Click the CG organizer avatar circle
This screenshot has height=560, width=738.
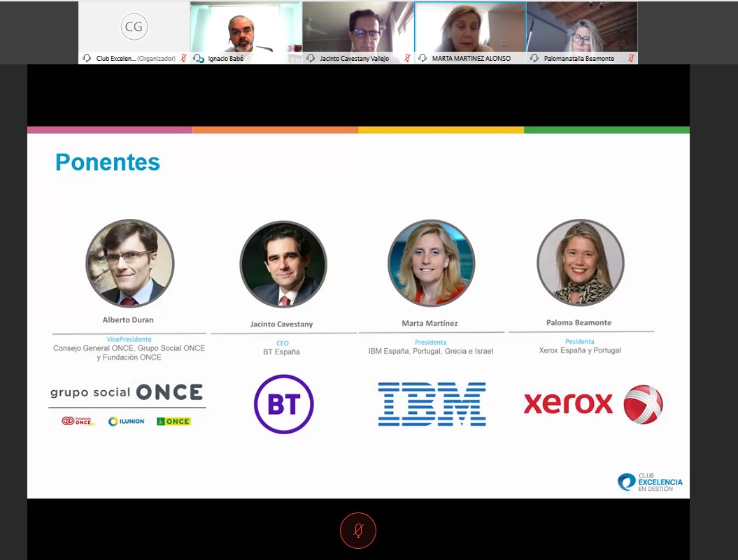click(134, 27)
